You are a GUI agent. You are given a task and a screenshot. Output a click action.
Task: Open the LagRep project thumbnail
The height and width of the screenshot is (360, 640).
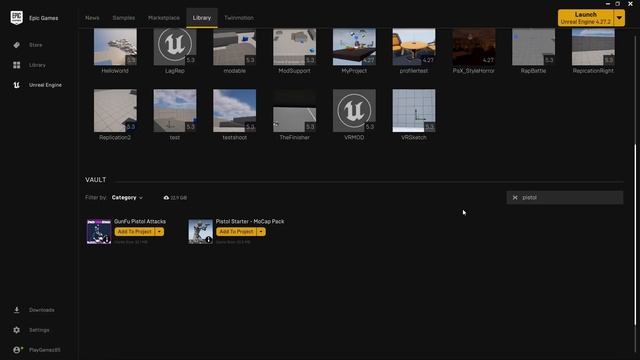coord(175,47)
